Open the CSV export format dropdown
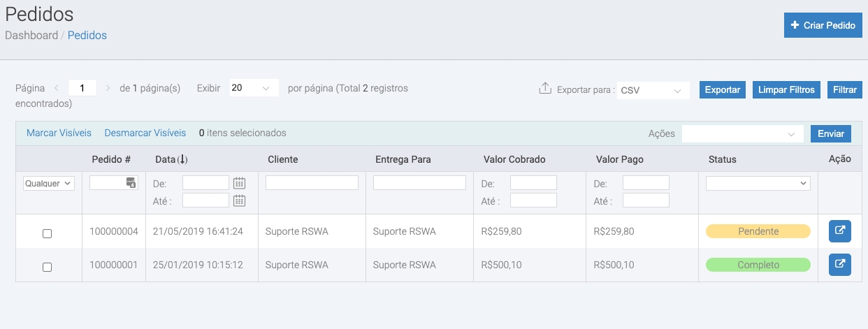The width and height of the screenshot is (868, 329). (653, 90)
